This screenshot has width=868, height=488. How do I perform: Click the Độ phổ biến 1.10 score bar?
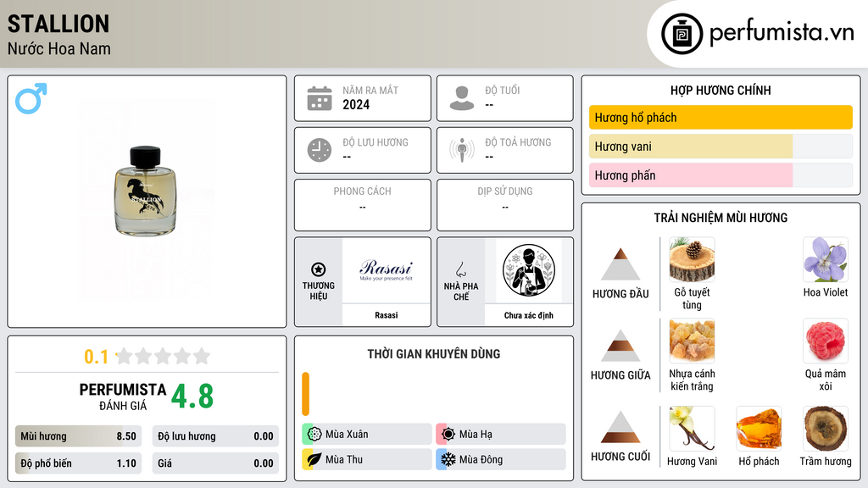click(x=79, y=463)
